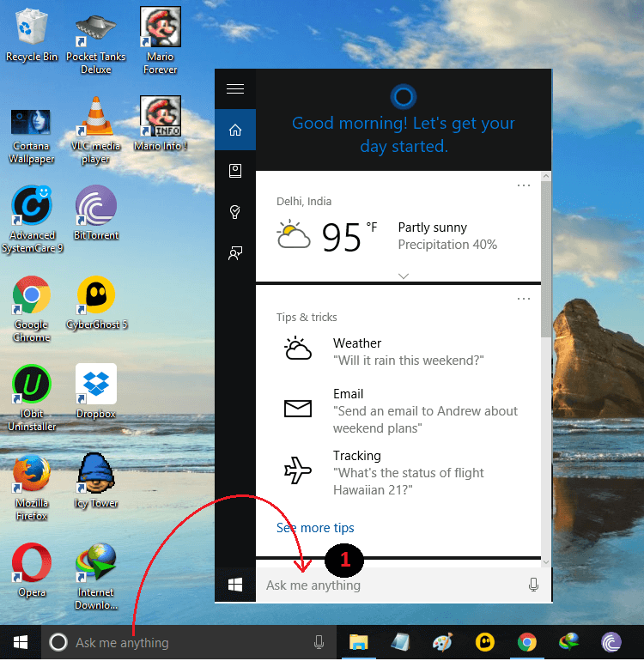
Task: Launch Internet Download Manager desktop shortcut
Action: (x=96, y=577)
